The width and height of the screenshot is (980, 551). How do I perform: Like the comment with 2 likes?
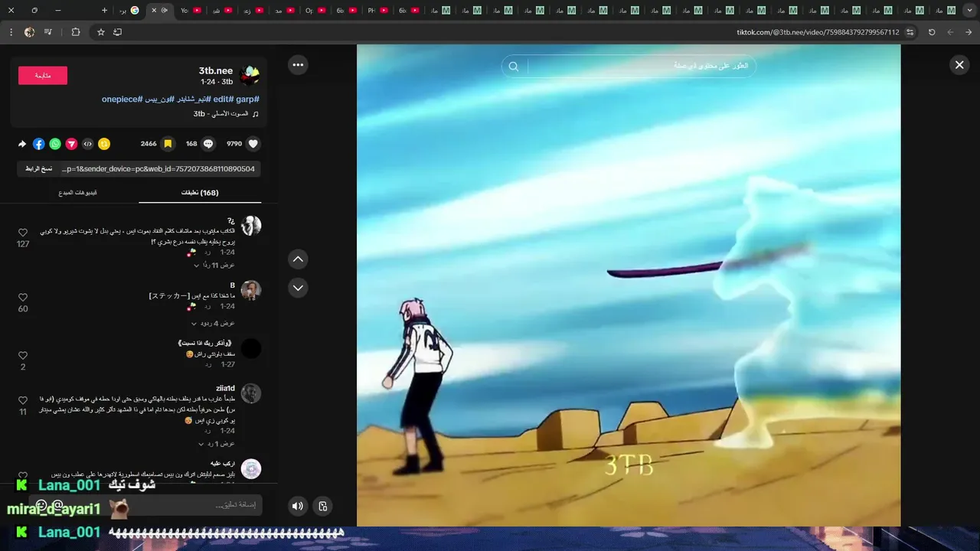pos(23,356)
